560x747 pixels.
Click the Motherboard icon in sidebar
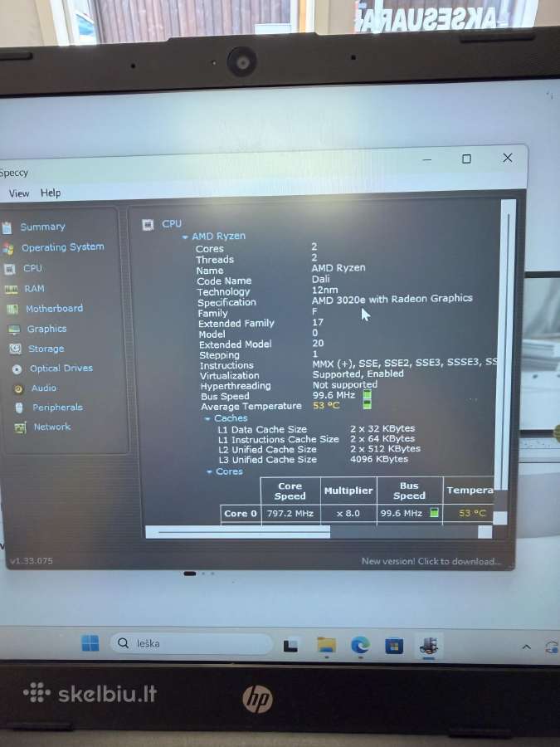[12, 310]
